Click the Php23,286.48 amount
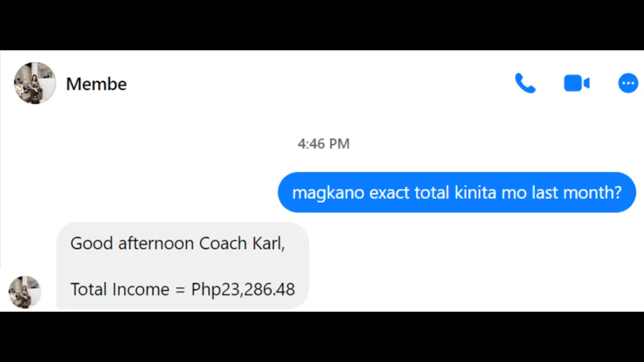The width and height of the screenshot is (644, 362). click(243, 290)
